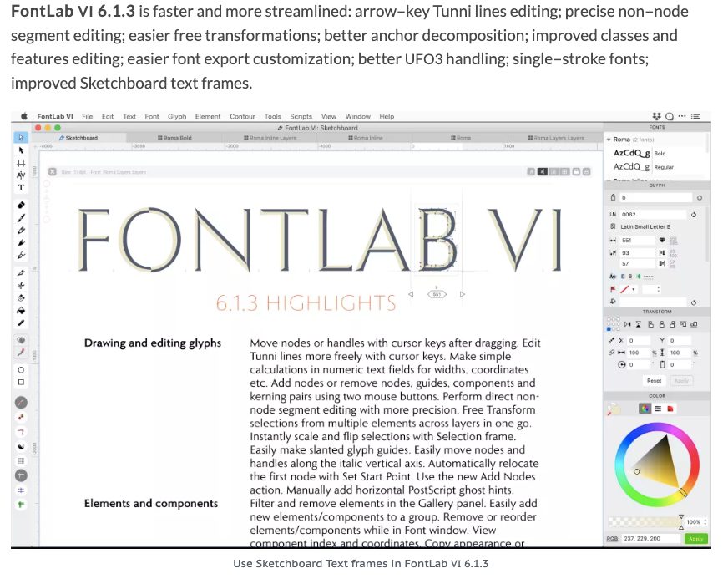Click the glyph name field containing b
728x579 pixels.
coord(655,197)
